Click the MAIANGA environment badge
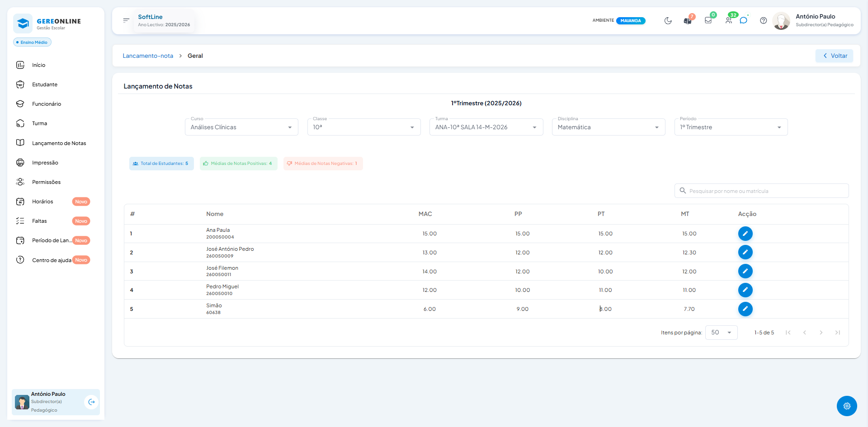 (631, 21)
